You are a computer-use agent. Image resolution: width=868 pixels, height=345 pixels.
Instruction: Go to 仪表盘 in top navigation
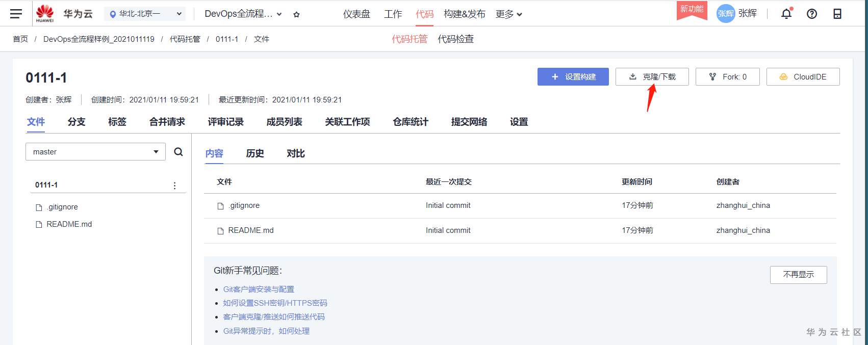[356, 14]
